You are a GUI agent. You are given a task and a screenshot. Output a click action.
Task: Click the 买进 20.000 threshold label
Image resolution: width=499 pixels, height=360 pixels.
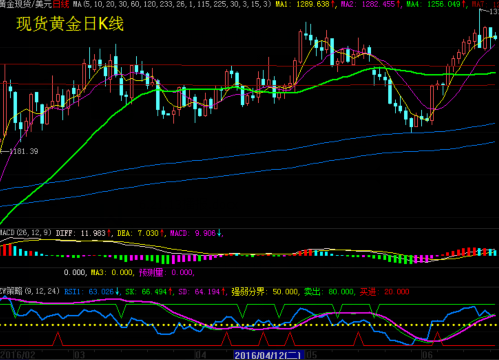click(x=384, y=292)
